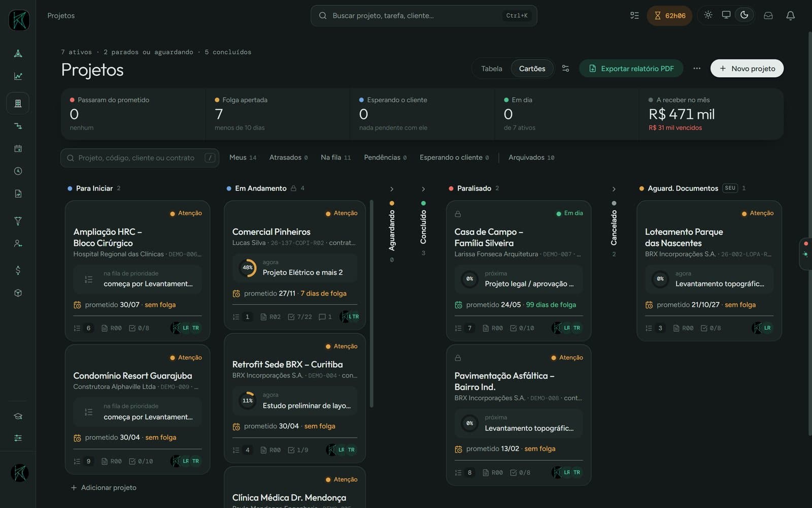Click Adicionar projeto under Para Iniciar
This screenshot has height=508, width=812.
click(104, 488)
